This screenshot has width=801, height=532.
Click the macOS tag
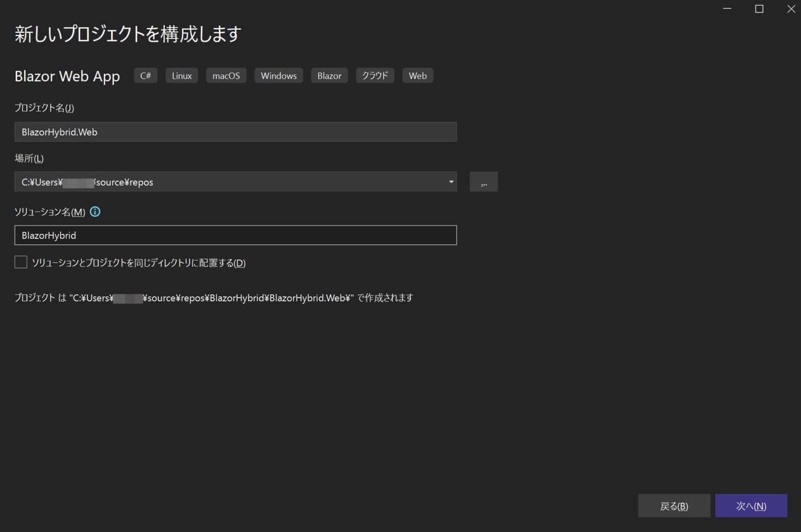226,75
